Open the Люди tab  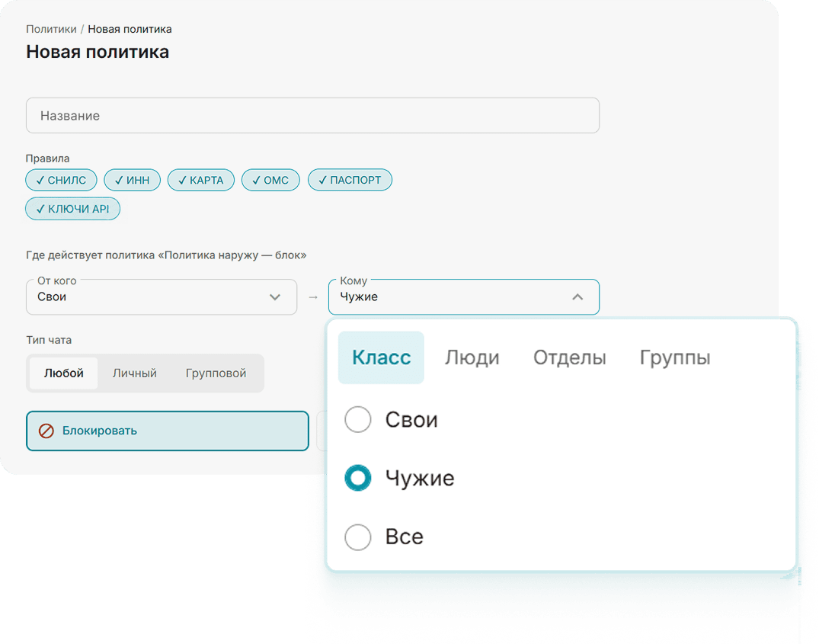(472, 357)
